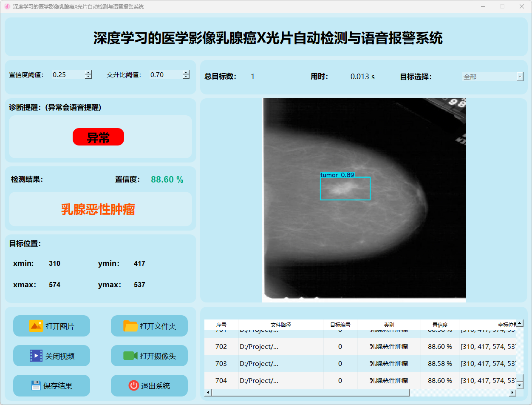
Task: Click the detected tumor box on the mammogram
Action: click(345, 188)
